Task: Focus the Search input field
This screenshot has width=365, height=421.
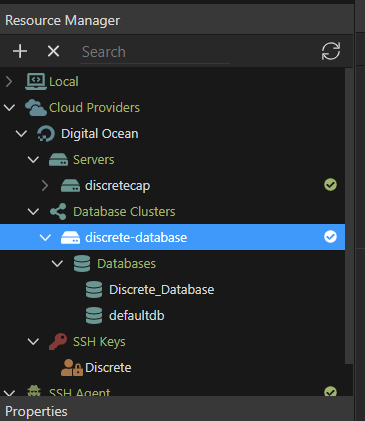Action: point(155,52)
